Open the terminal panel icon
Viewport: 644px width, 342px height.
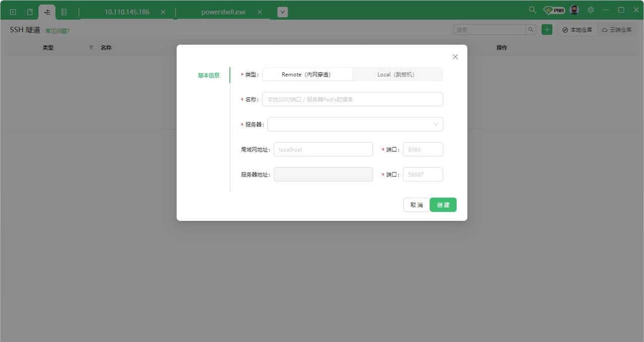coord(13,12)
